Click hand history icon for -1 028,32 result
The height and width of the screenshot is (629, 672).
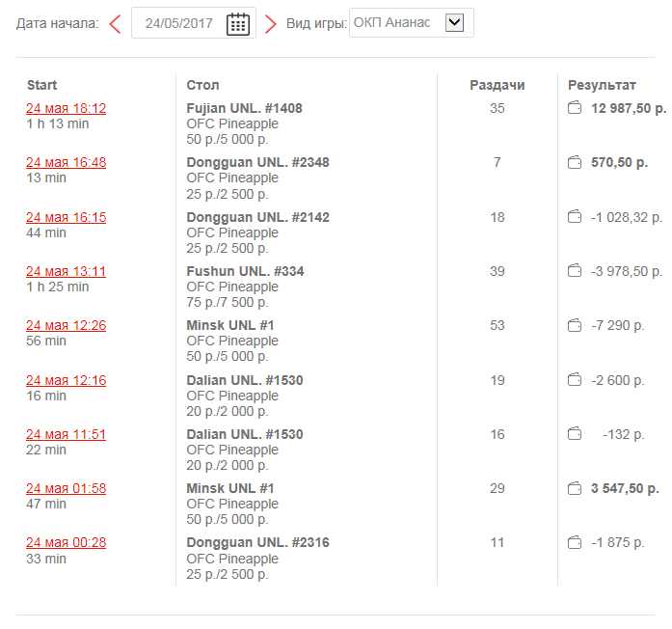[x=576, y=217]
